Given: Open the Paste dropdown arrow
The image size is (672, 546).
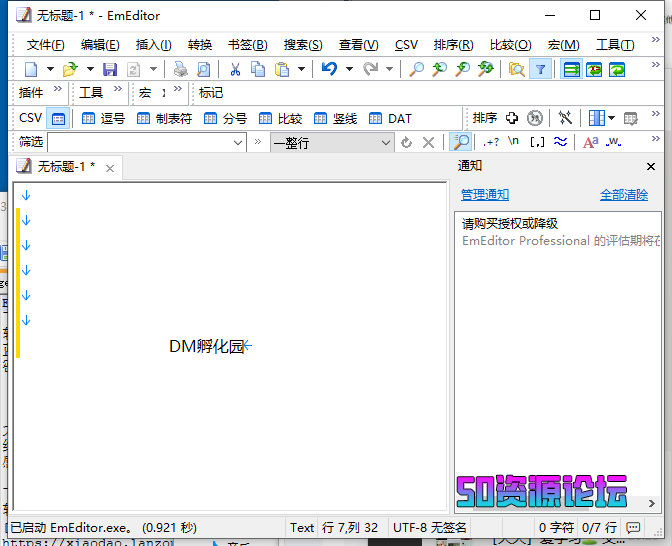Looking at the screenshot, I should [301, 69].
